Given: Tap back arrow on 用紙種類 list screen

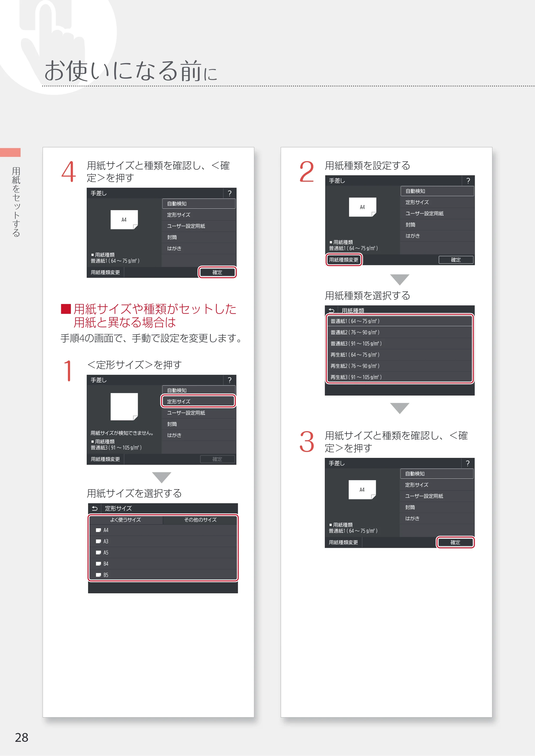Looking at the screenshot, I should (x=332, y=310).
